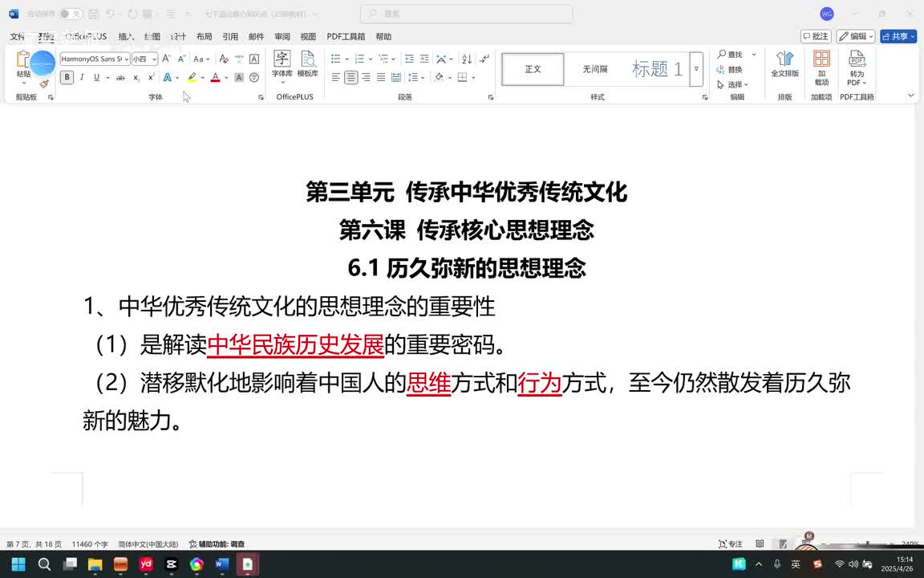Click the Increase Font Size icon

tap(167, 59)
